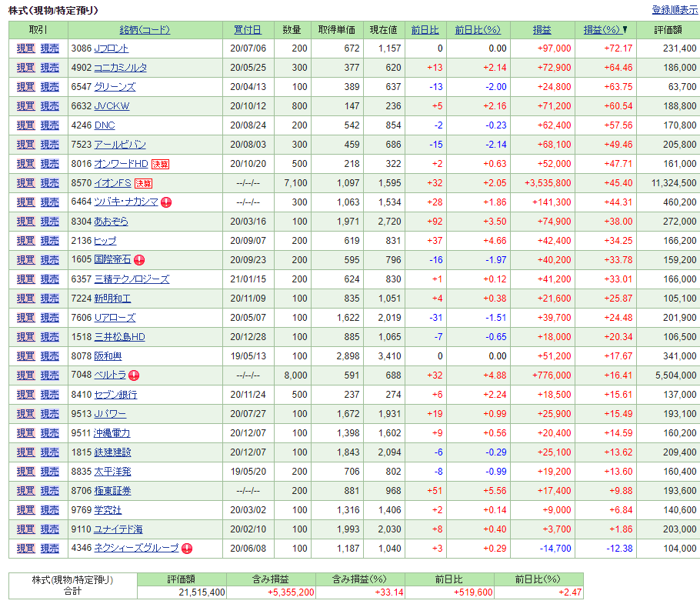Open stock link 沖縄電力
The image size is (700, 604).
click(112, 432)
